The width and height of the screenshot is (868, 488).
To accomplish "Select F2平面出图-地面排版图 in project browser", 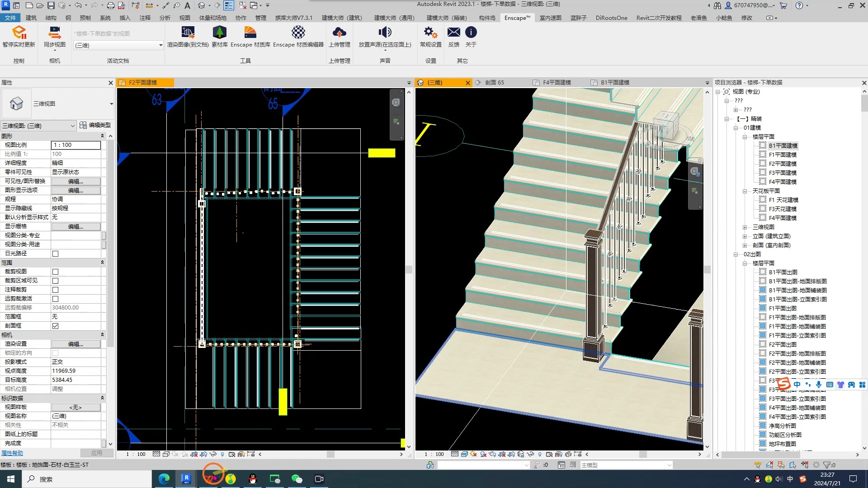I will coord(797,353).
